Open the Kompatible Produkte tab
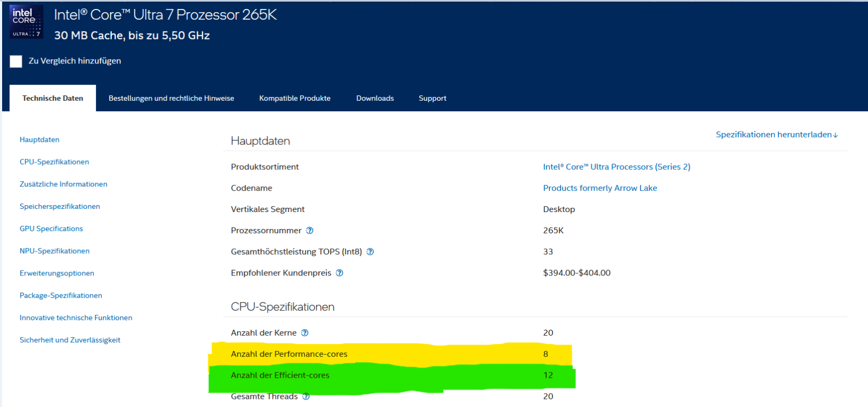Viewport: 868px width, 407px height. (x=295, y=98)
